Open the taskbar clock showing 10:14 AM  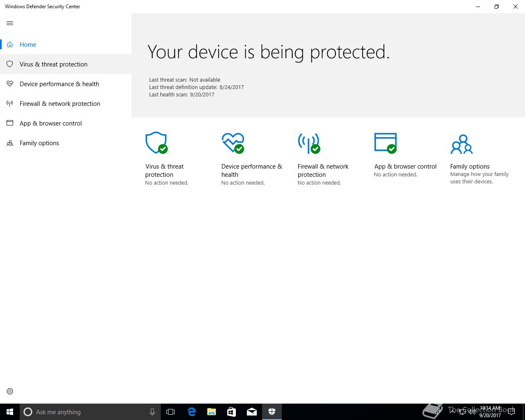click(x=490, y=412)
